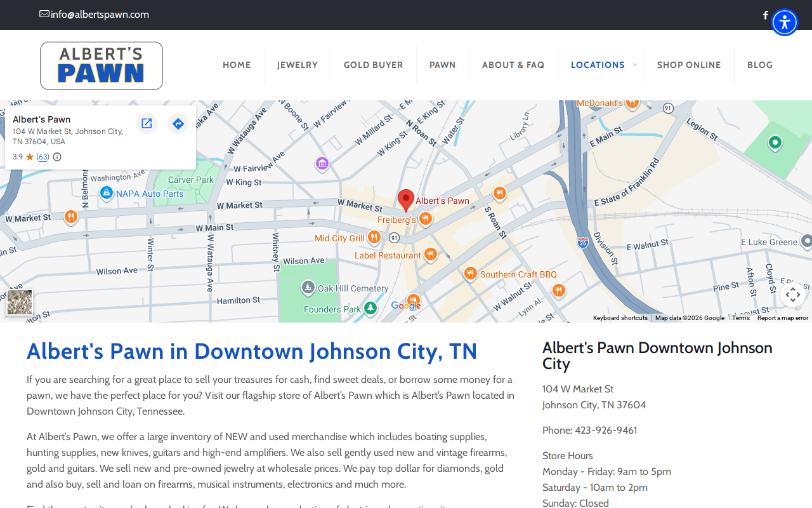Open the Shop Online menu item

[689, 65]
